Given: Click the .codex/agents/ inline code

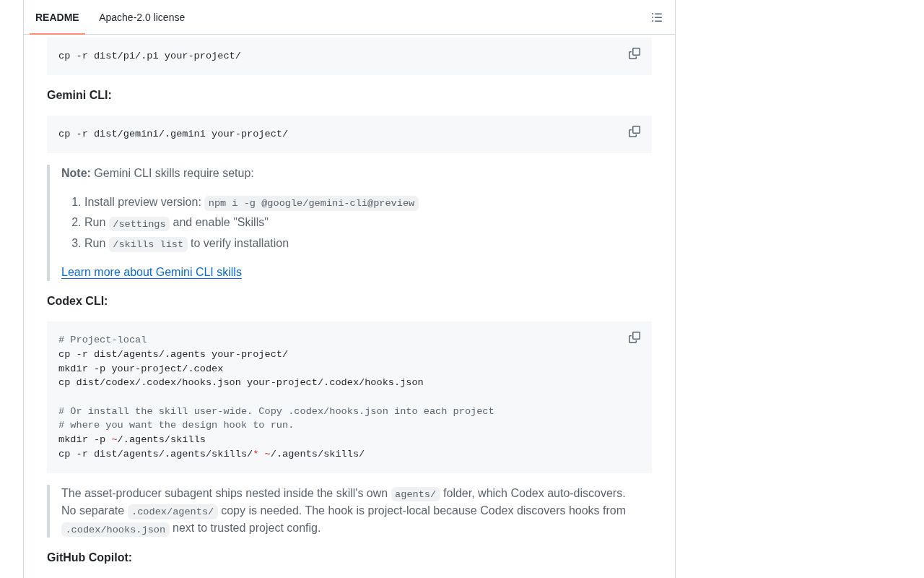Looking at the screenshot, I should [173, 512].
